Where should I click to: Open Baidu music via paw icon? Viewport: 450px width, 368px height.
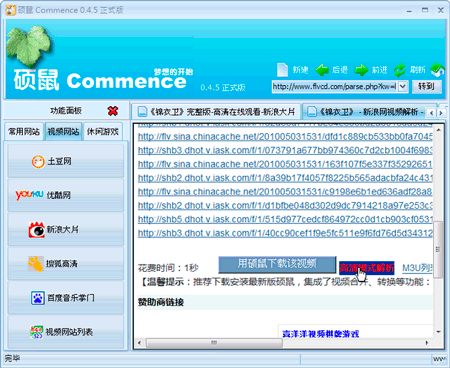(x=38, y=298)
